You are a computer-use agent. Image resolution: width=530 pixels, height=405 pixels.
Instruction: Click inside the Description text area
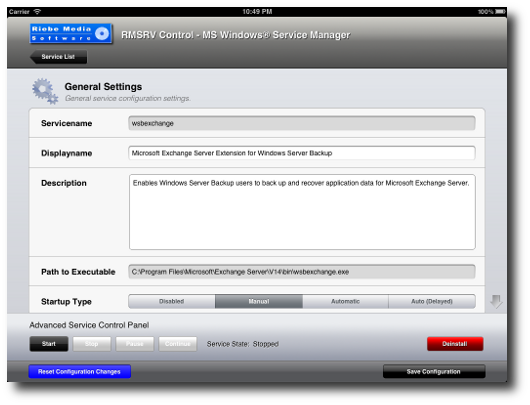[x=302, y=212]
